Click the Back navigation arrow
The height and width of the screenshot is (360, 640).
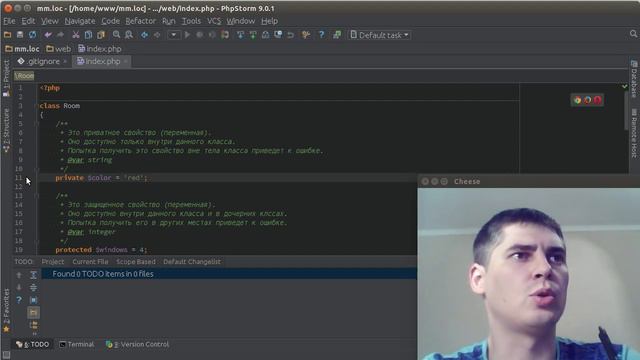pyautogui.click(x=144, y=35)
